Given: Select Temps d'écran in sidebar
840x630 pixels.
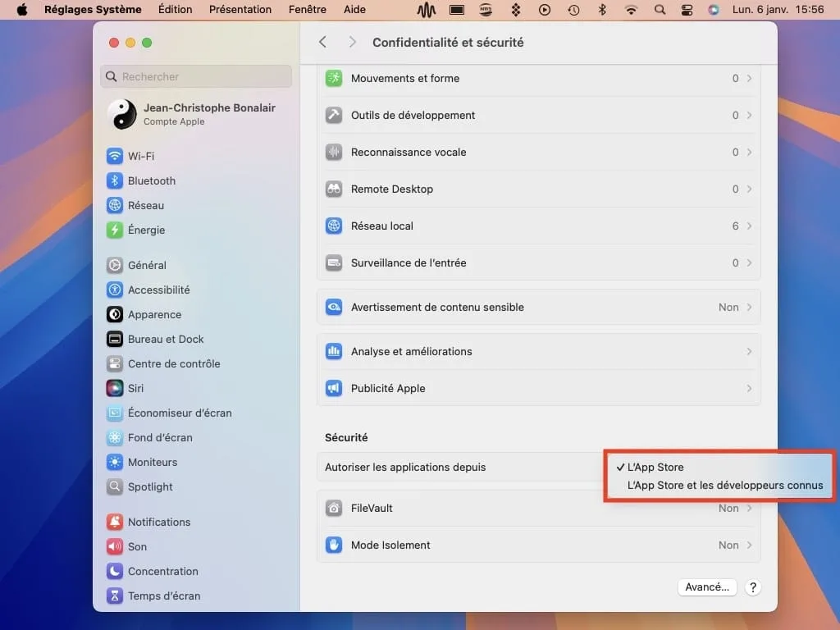Looking at the screenshot, I should click(x=153, y=596).
